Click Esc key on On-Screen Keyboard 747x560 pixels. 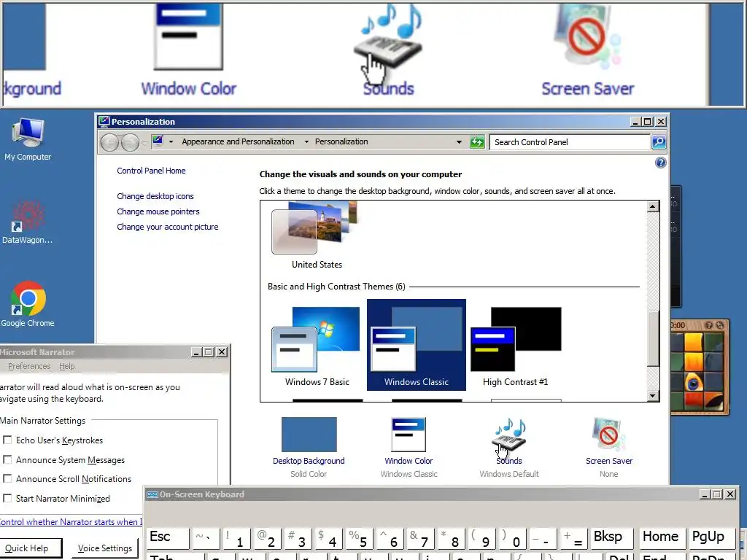[x=168, y=537]
